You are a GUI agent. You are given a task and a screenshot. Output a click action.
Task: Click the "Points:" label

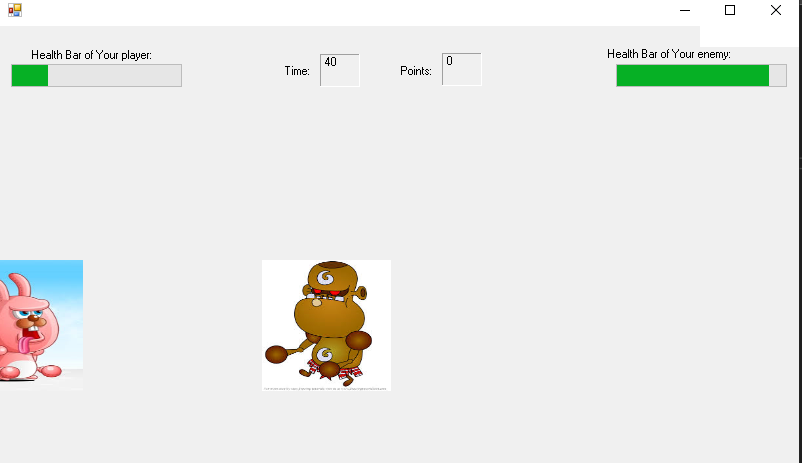coord(416,71)
